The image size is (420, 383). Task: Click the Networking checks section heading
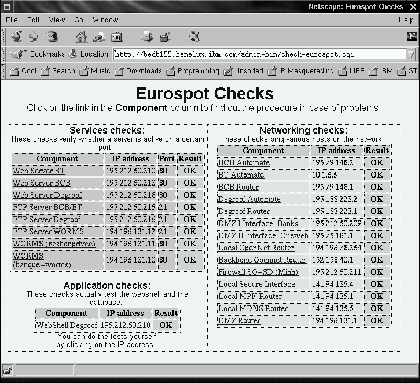pyautogui.click(x=303, y=130)
